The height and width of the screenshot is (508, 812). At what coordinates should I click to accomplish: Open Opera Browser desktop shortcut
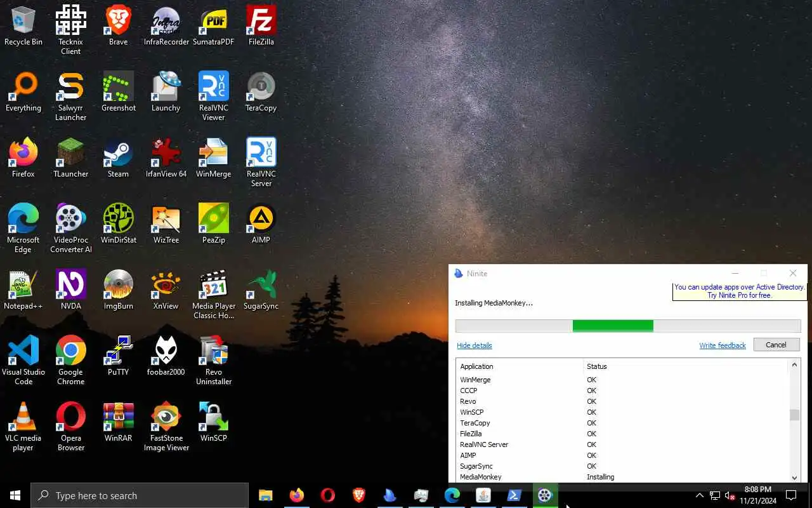[x=70, y=427]
